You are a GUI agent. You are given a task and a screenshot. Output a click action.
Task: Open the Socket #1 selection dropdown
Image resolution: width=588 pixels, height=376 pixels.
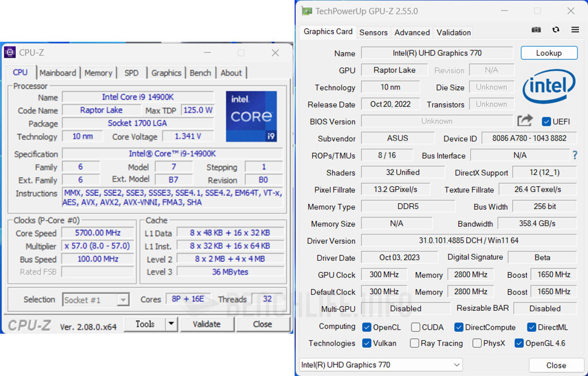(96, 300)
